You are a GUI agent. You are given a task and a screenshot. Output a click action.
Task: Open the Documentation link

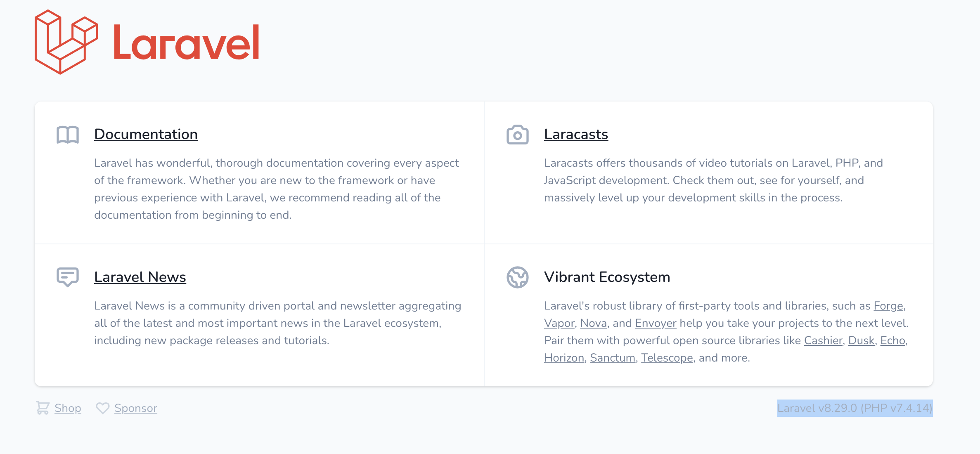pos(146,135)
